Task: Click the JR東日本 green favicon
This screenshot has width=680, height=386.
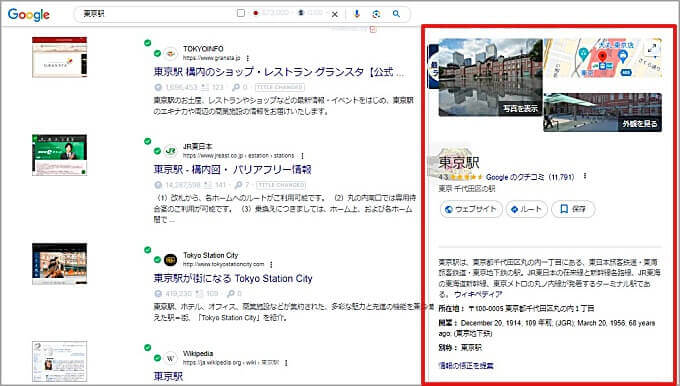Action: pos(171,151)
